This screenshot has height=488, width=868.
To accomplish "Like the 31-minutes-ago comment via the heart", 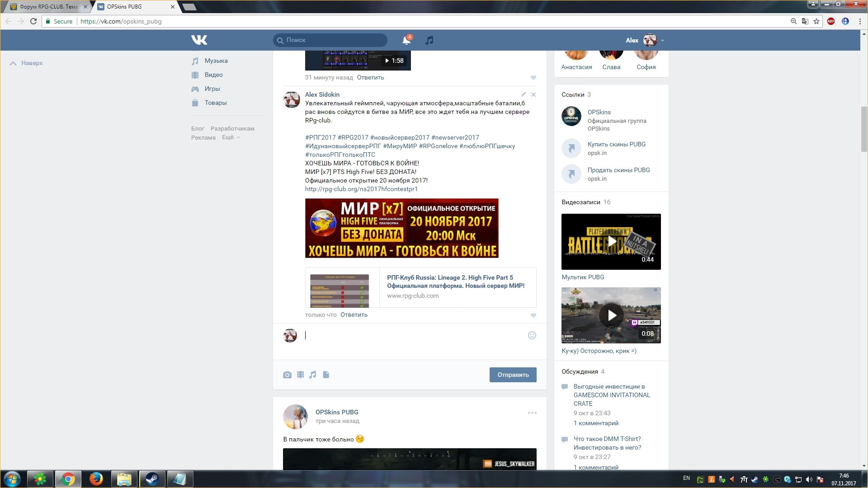I will 533,78.
